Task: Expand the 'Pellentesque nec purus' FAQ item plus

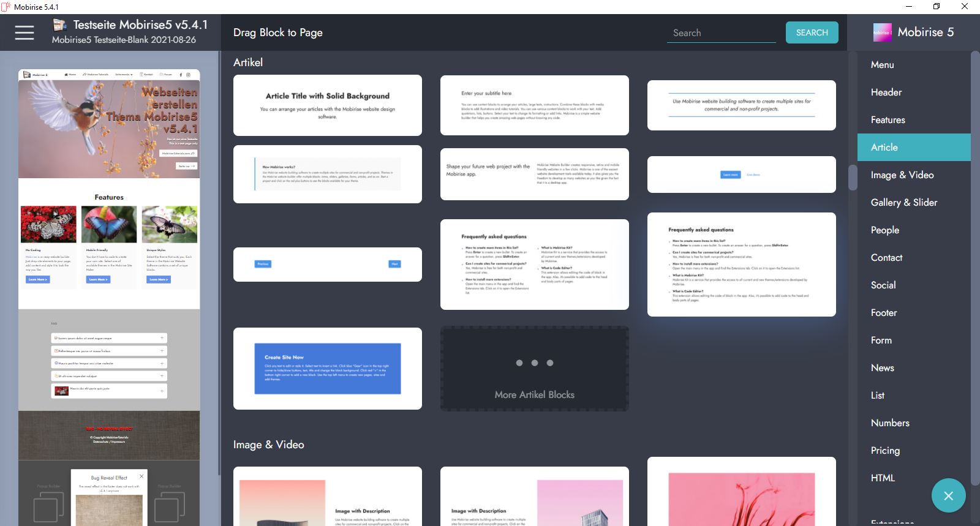Action: click(162, 351)
